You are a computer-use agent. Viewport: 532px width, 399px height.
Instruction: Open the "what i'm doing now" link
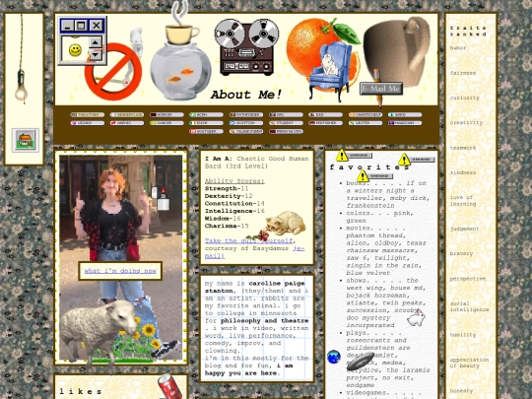pyautogui.click(x=120, y=271)
